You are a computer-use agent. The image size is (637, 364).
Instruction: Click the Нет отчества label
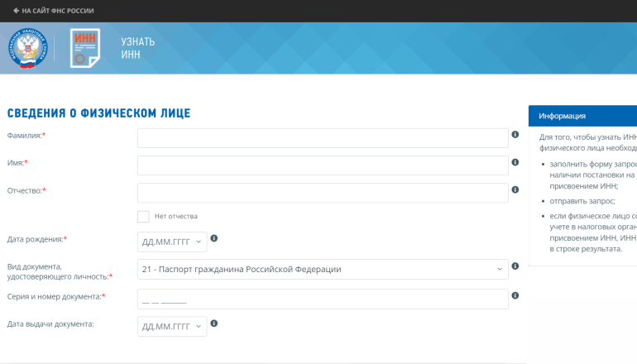click(176, 217)
